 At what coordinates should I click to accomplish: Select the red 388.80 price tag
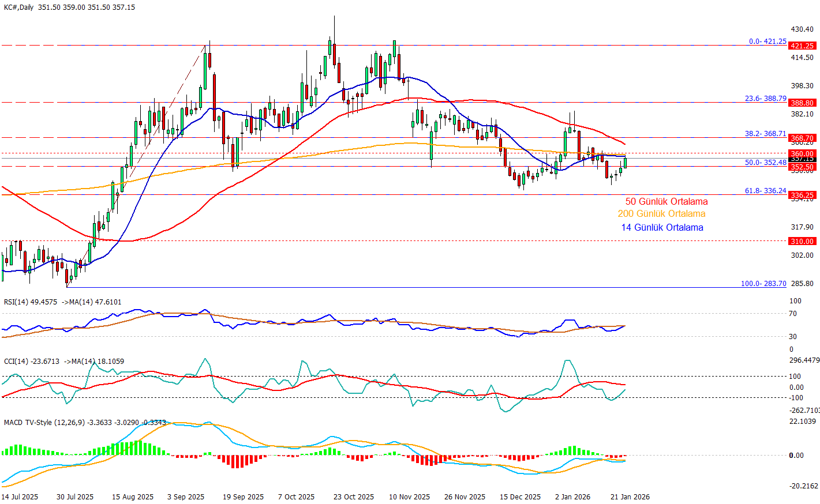(802, 103)
